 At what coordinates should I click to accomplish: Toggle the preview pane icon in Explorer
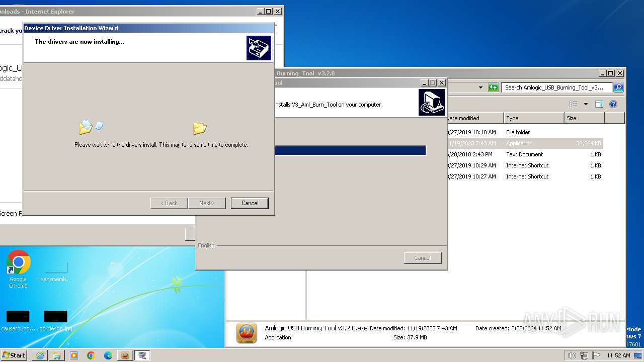coord(599,104)
